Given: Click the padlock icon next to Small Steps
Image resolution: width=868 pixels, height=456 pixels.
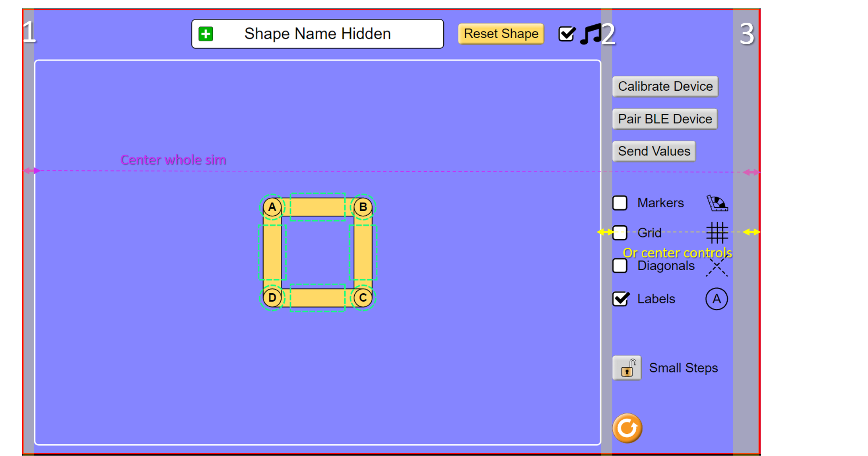Looking at the screenshot, I should tap(627, 368).
